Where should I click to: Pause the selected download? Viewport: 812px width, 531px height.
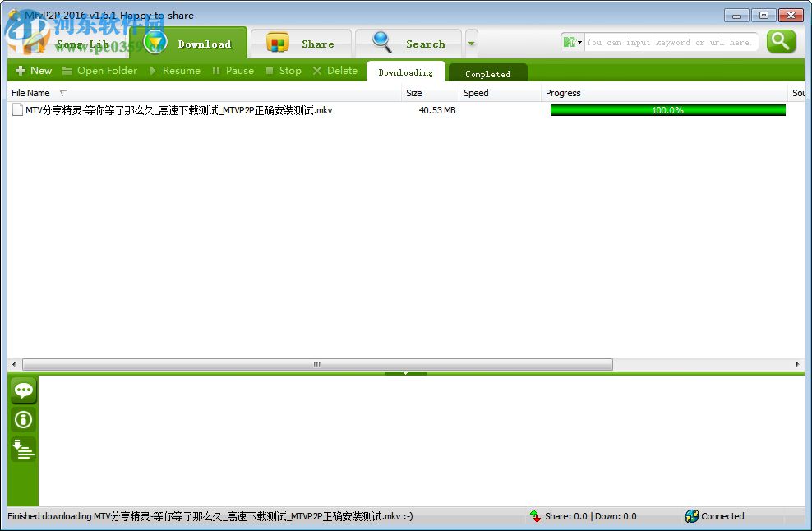tap(233, 71)
